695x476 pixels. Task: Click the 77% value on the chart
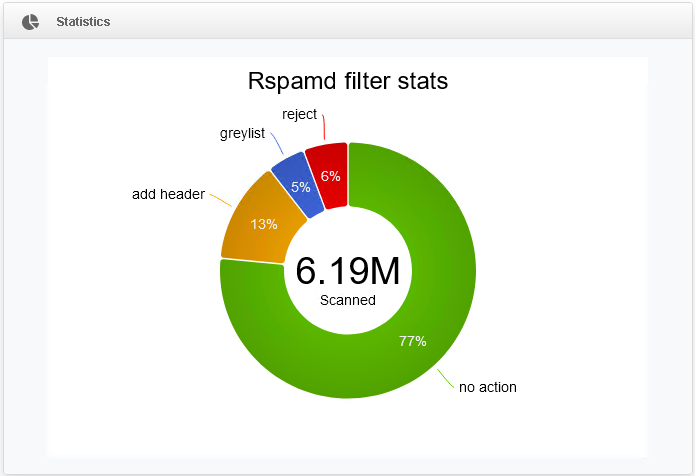point(412,341)
